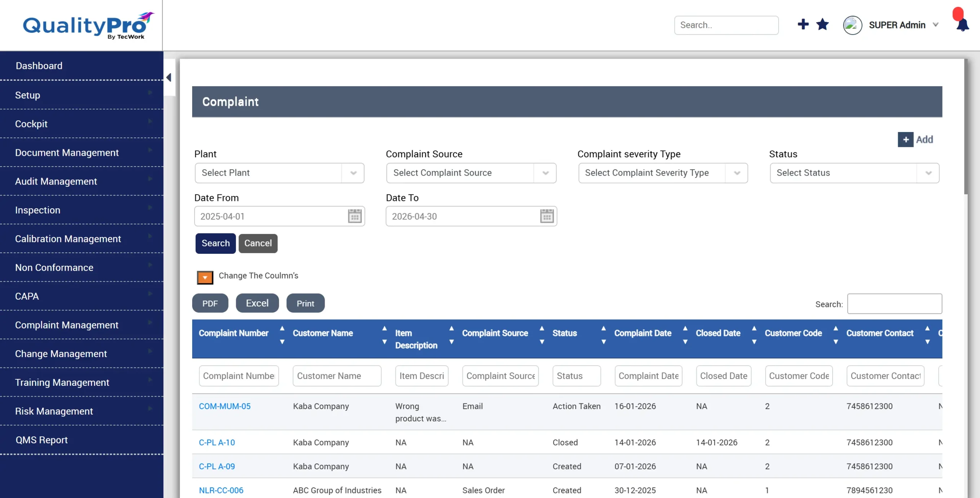Open complaint C-PL A-09 link
The height and width of the screenshot is (498, 980).
click(217, 466)
